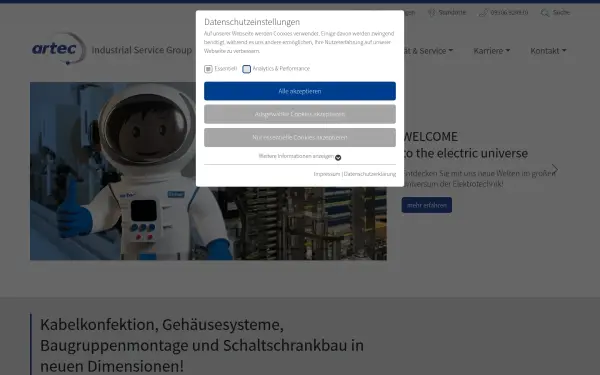This screenshot has width=600, height=375.
Task: Open the Datenschutzerklärung link
Action: (370, 174)
